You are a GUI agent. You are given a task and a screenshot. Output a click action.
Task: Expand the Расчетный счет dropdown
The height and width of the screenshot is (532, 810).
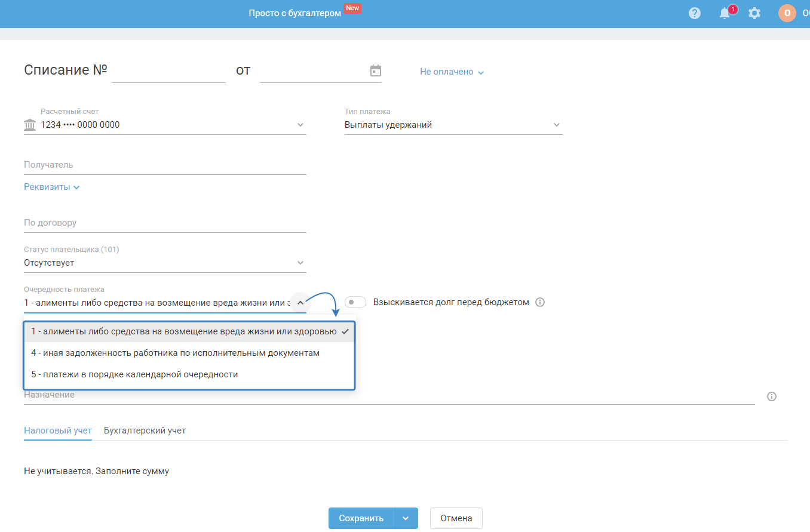pyautogui.click(x=300, y=125)
